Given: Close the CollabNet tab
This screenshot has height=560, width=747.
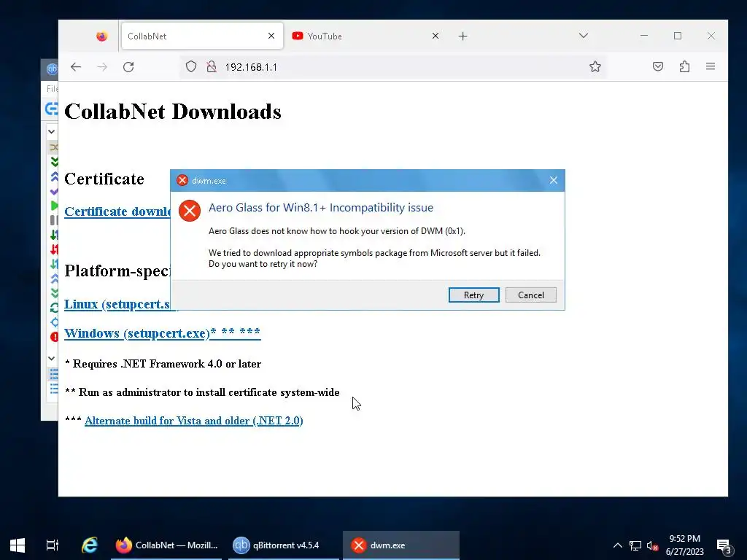Looking at the screenshot, I should click(271, 36).
